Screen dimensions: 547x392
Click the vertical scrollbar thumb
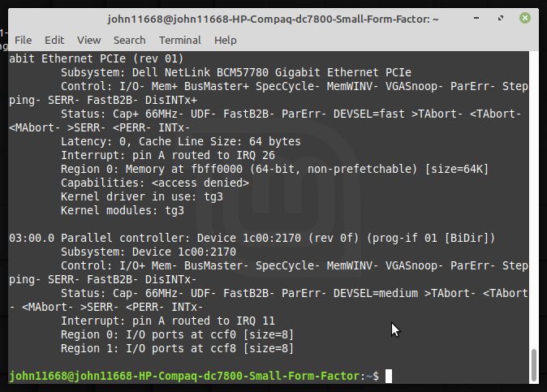(x=533, y=364)
